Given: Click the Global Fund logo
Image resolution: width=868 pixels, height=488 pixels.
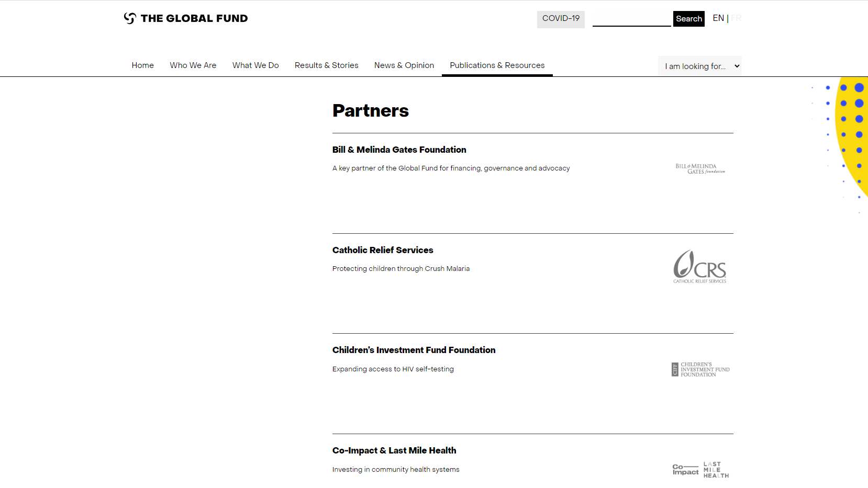Looking at the screenshot, I should (x=186, y=18).
